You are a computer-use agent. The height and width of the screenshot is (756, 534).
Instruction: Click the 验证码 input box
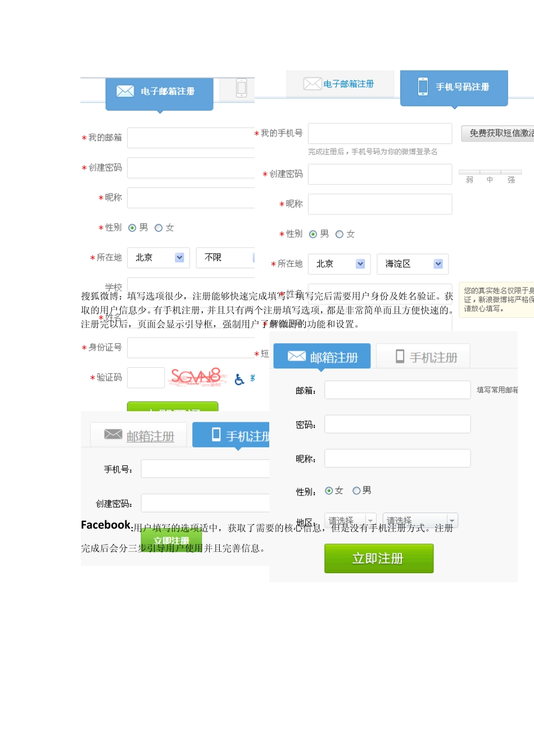point(146,377)
